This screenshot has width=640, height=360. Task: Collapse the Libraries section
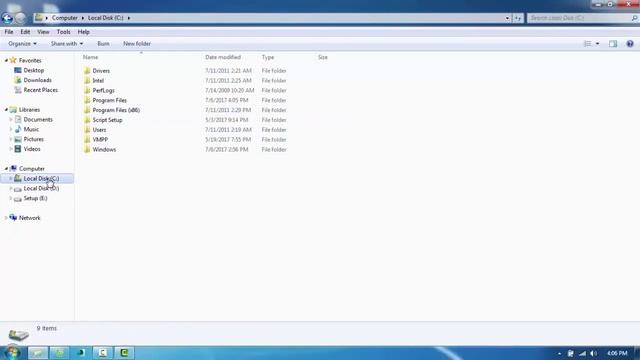tap(6, 110)
